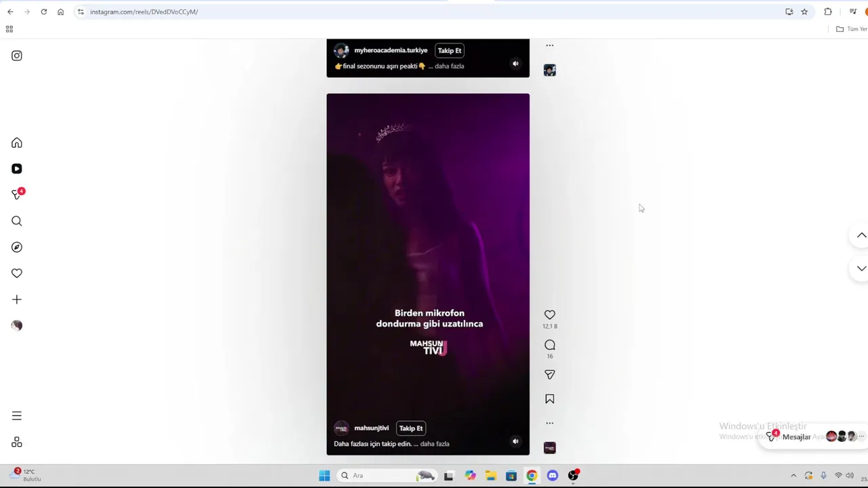Screen dimensions: 868x488
Task: Bookmark this page with star icon
Action: (804, 12)
